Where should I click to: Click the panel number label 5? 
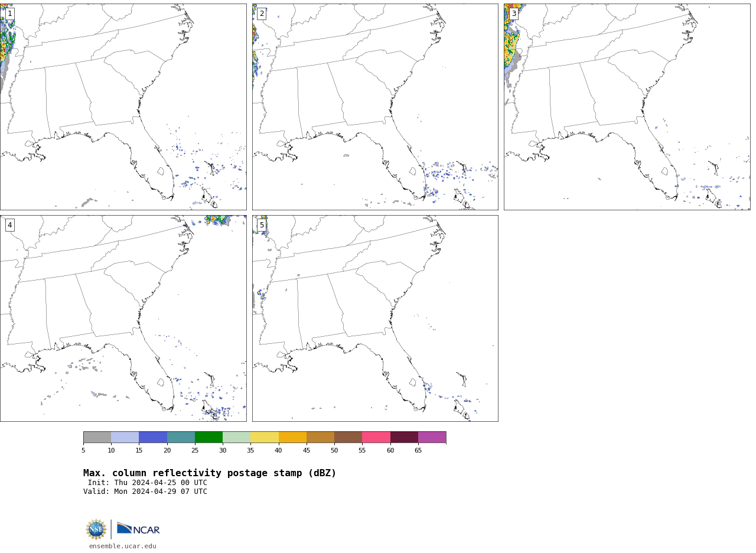pyautogui.click(x=262, y=225)
